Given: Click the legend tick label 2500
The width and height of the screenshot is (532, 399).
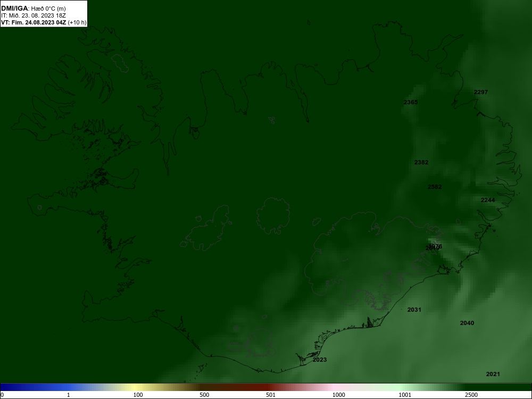Looking at the screenshot, I should tap(471, 395).
